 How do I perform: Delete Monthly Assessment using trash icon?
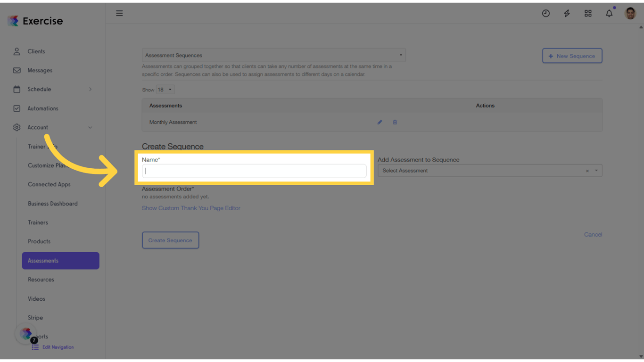(x=395, y=122)
